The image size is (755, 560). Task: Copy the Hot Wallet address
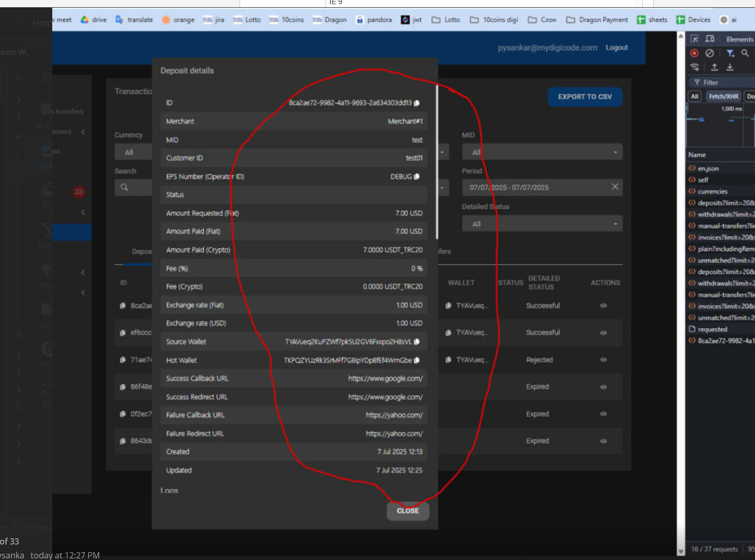pyautogui.click(x=417, y=360)
